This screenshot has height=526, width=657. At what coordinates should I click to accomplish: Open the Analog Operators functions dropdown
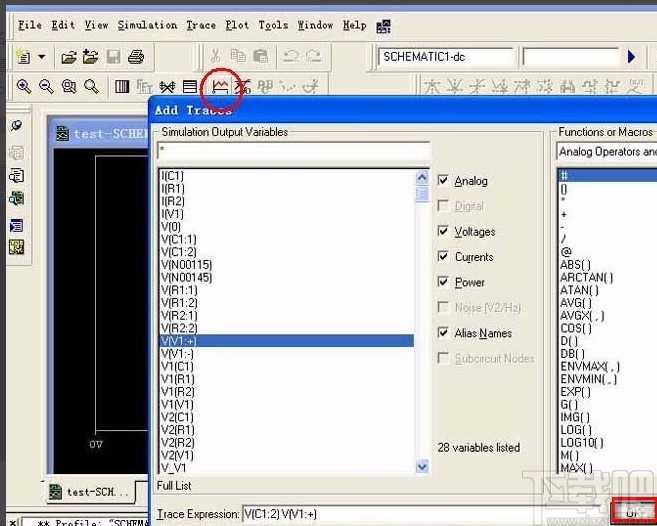pyautogui.click(x=605, y=152)
